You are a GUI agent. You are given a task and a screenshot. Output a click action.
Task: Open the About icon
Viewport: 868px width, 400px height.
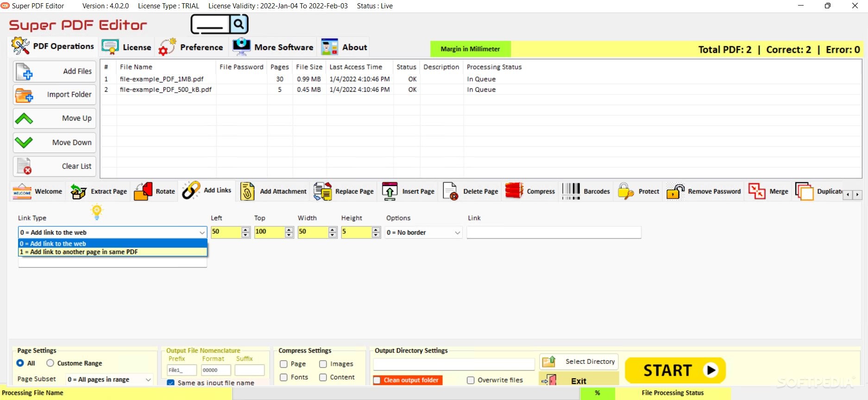coord(329,47)
